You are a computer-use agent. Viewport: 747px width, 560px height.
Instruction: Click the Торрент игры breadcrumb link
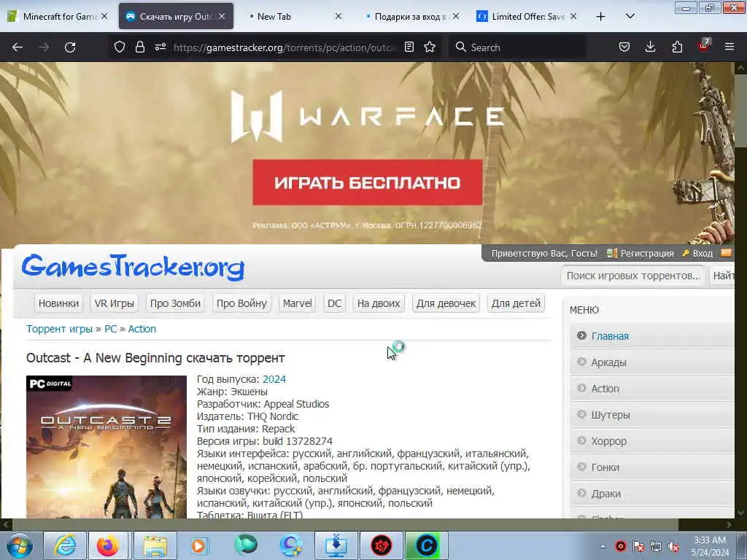(x=60, y=329)
